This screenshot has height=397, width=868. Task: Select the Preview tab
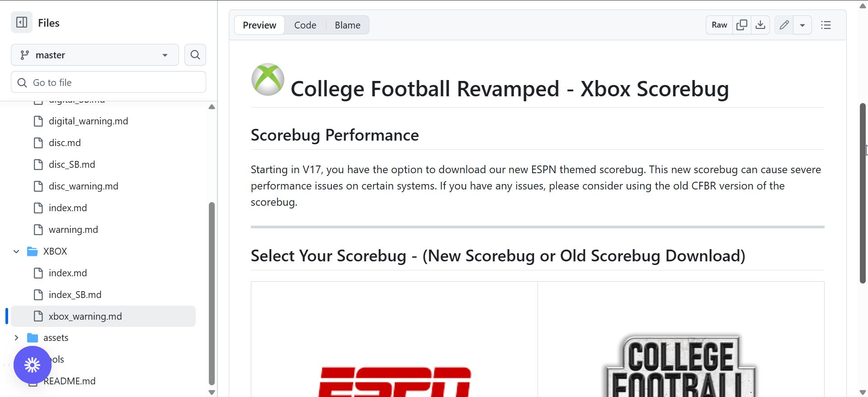point(259,25)
